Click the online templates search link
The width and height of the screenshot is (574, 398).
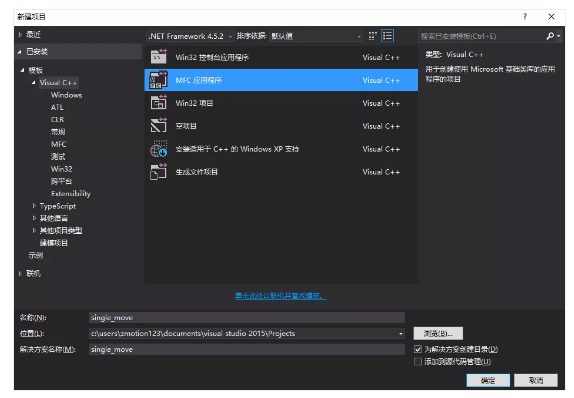click(x=281, y=295)
